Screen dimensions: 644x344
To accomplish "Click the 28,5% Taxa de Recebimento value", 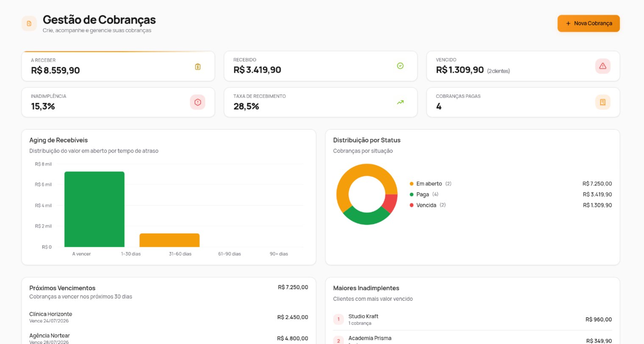I will point(246,106).
